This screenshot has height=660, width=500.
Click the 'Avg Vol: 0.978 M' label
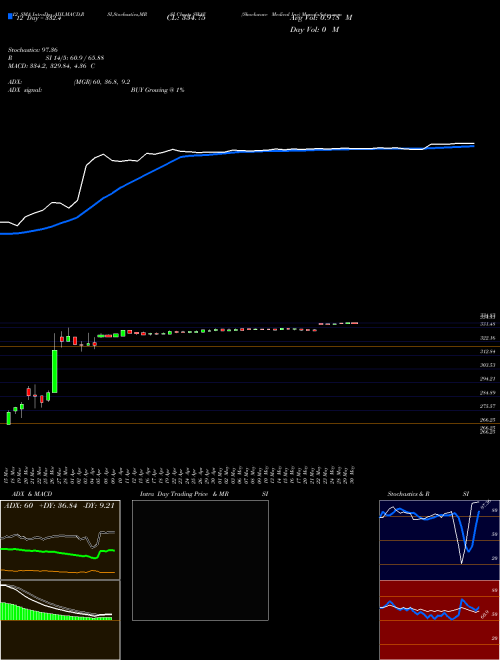point(321,18)
